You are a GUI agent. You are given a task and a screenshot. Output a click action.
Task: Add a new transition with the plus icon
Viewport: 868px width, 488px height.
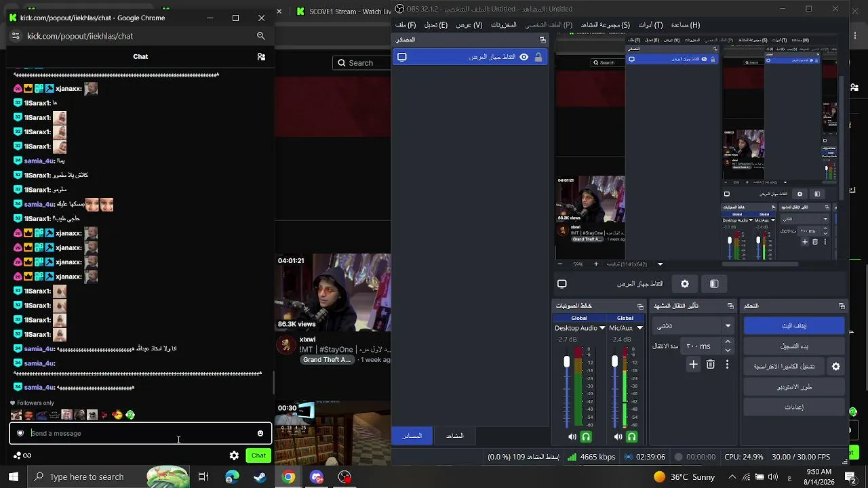694,365
